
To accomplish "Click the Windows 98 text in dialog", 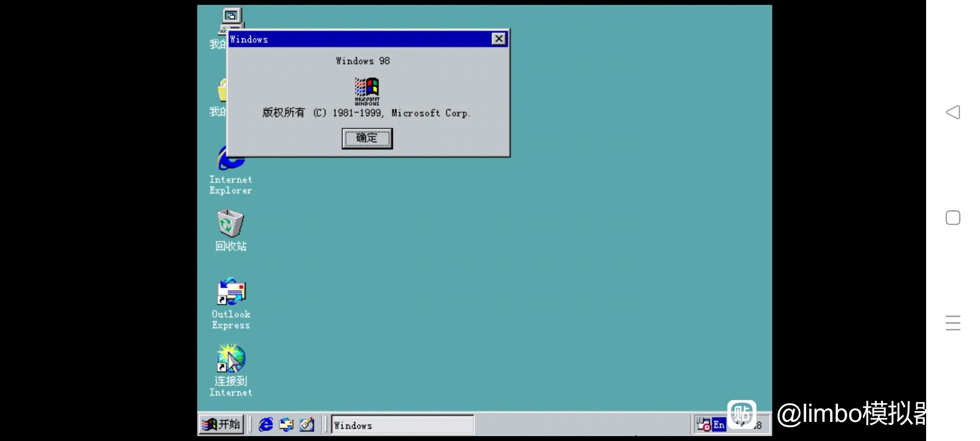I will [x=363, y=61].
